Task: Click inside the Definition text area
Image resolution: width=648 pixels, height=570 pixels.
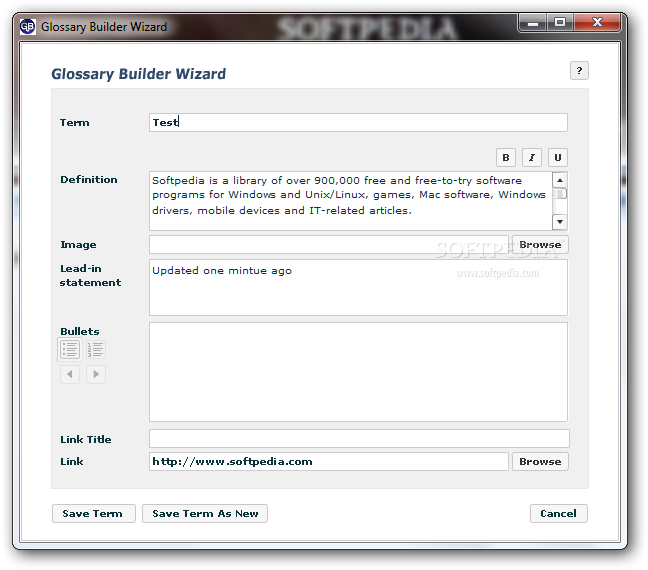Action: point(350,201)
